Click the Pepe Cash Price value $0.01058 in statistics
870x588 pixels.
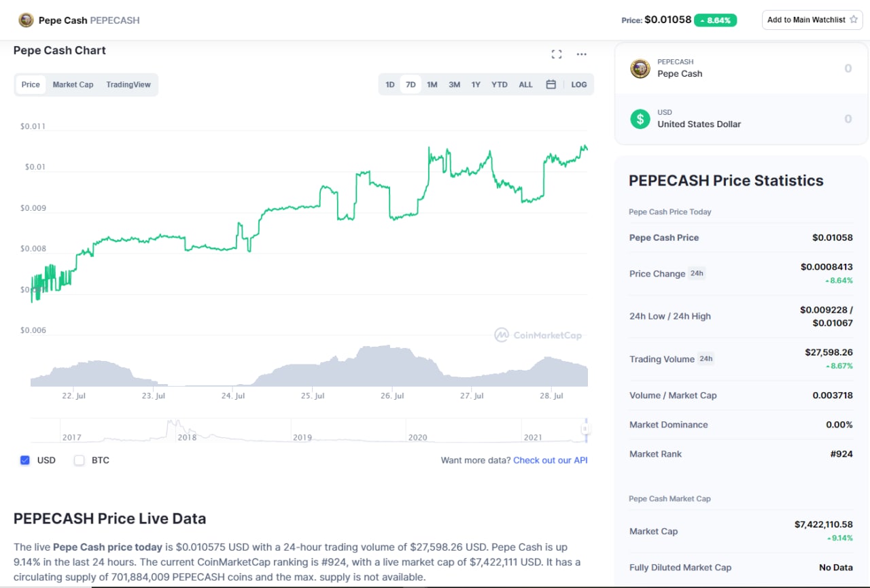click(832, 237)
